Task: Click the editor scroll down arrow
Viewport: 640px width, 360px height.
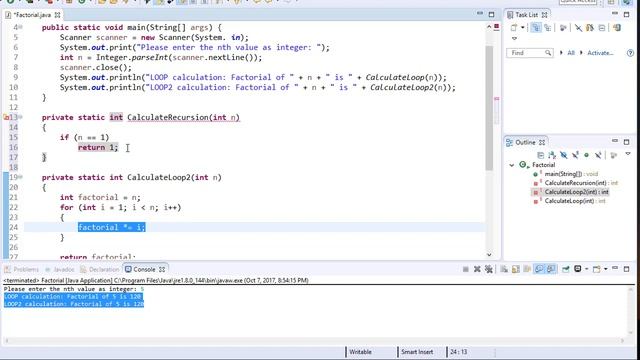Action: point(489,255)
